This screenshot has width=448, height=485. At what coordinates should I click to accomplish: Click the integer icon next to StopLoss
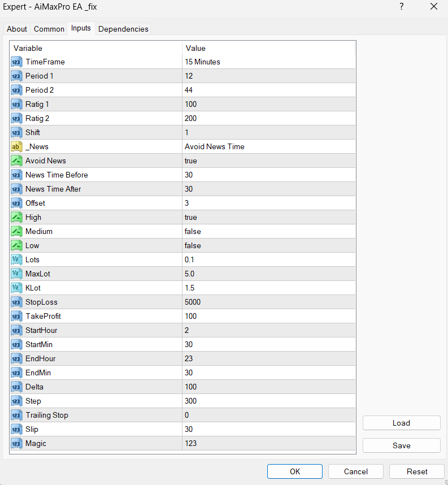click(16, 302)
